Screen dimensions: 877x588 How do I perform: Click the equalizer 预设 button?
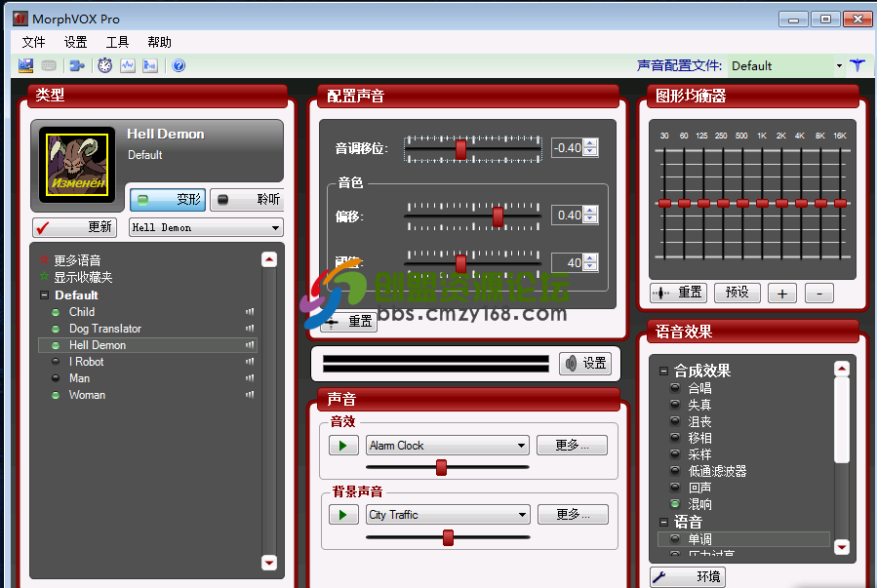[x=737, y=293]
